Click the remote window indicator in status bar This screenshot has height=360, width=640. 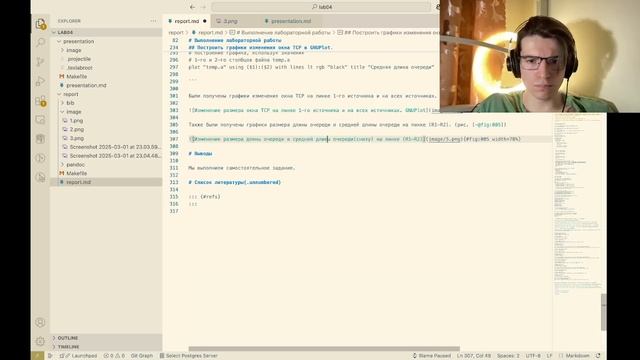pyautogui.click(x=37, y=356)
